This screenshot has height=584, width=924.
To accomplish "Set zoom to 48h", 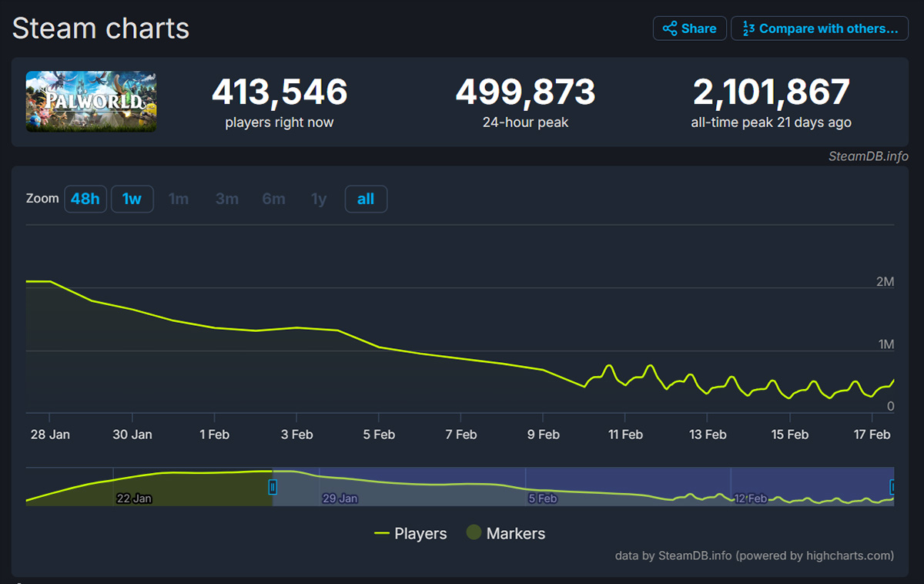I will (x=85, y=199).
